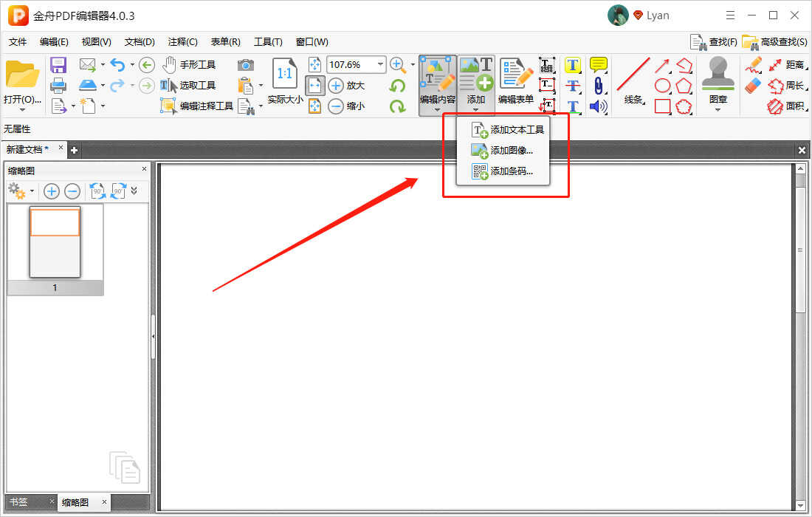Open the Open (打开(O)...) folder button
The height and width of the screenshot is (517, 812).
(x=22, y=84)
